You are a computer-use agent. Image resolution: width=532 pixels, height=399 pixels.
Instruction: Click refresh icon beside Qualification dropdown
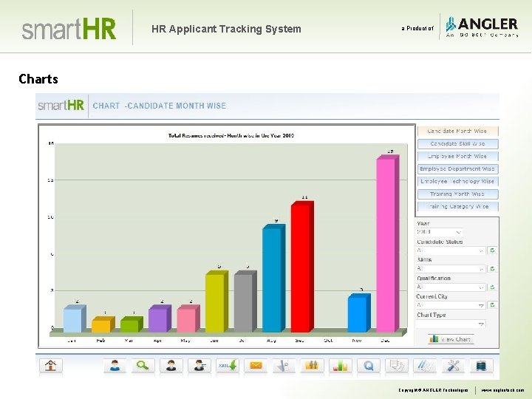(492, 287)
